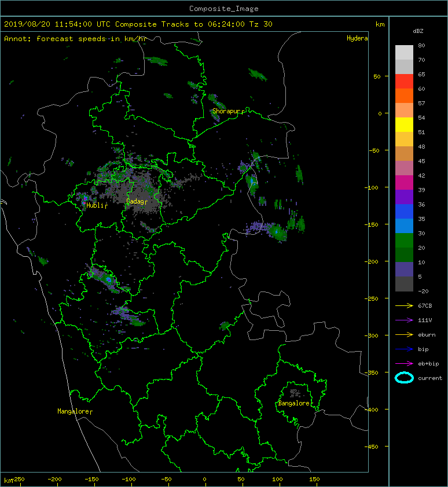The width and height of the screenshot is (448, 487).
Task: Click the 'Hydera' city label
Action: 357,38
